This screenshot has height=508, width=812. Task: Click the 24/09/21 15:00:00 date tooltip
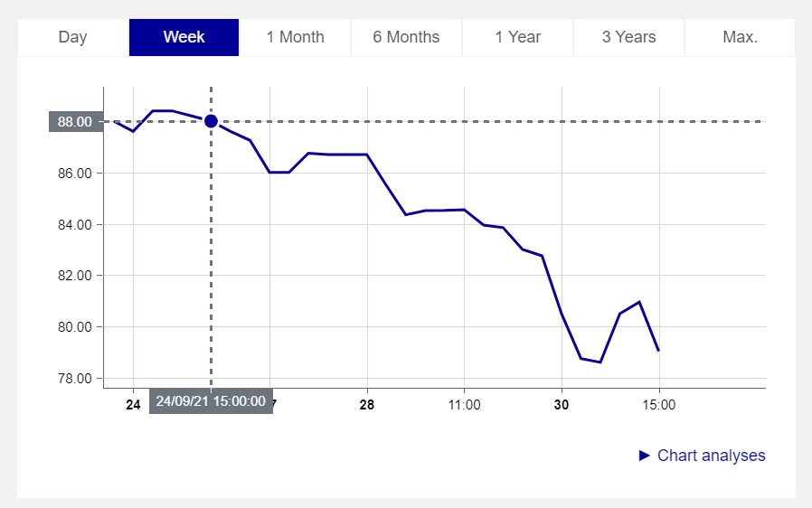click(x=211, y=401)
